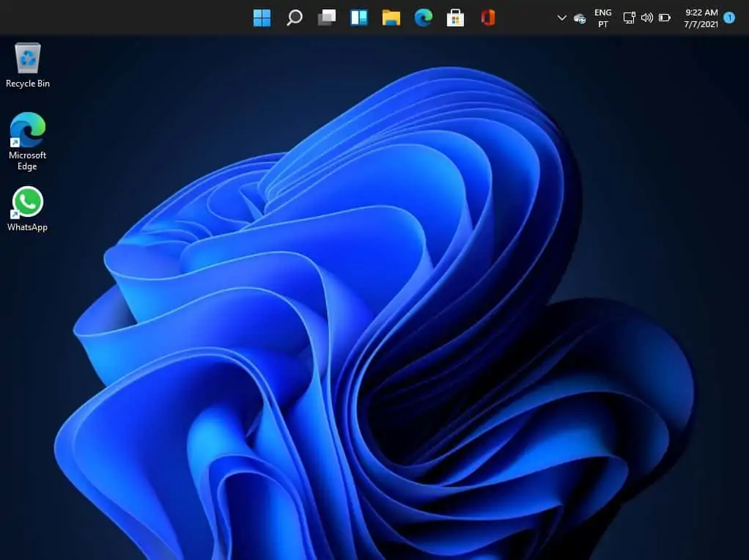Select Microsoft Edge desktop shortcut
749x560 pixels.
pos(28,141)
